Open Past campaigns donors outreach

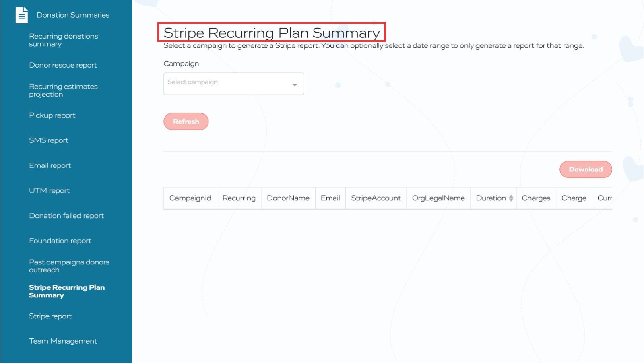[69, 266]
